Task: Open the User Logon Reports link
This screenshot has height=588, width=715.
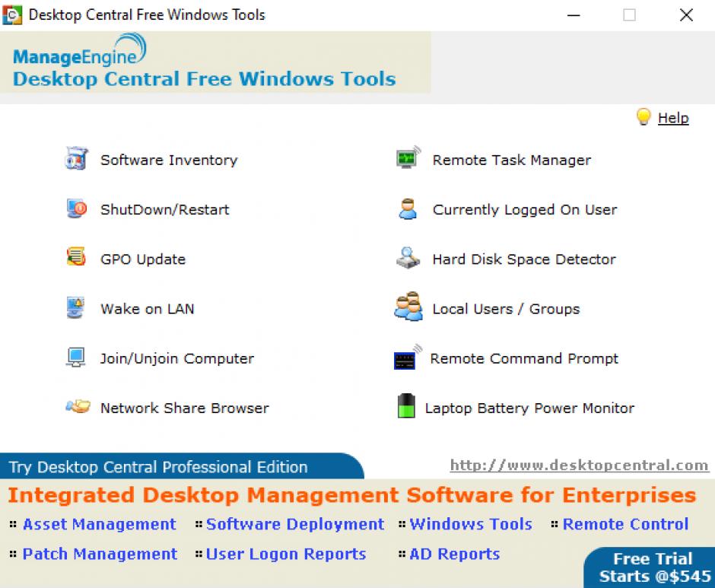Action: tap(286, 554)
